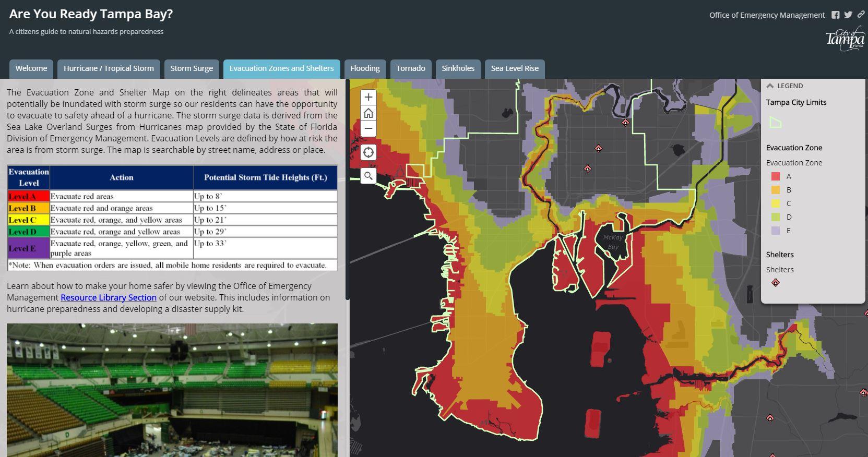Click the copy link share icon
Screen dimensions: 868x457
point(861,15)
